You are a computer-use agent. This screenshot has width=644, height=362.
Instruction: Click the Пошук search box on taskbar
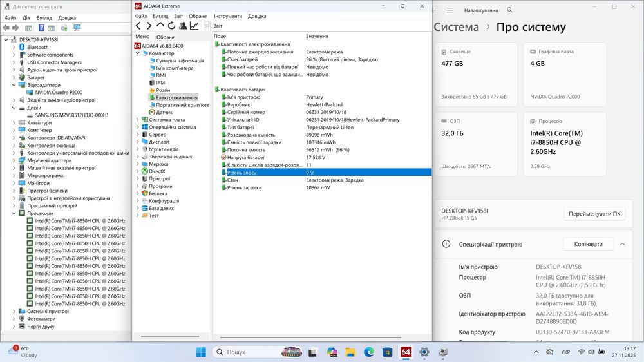(259, 352)
